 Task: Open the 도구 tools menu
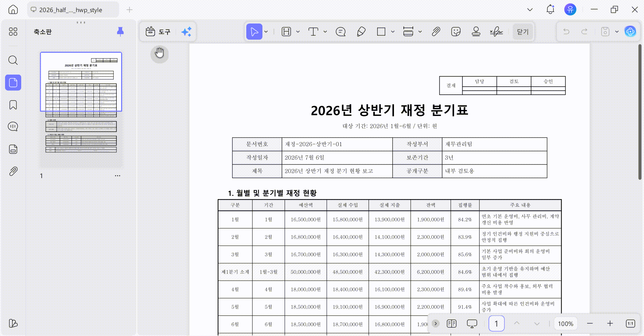158,32
